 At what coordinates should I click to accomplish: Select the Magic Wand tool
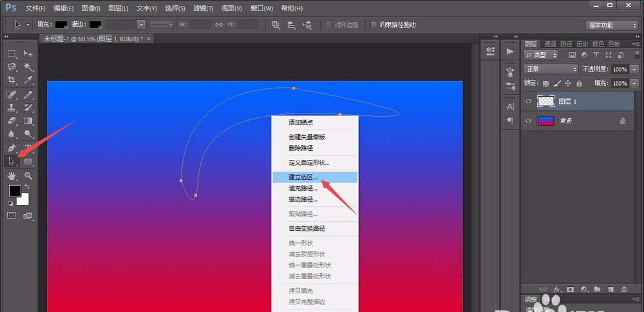[28, 67]
